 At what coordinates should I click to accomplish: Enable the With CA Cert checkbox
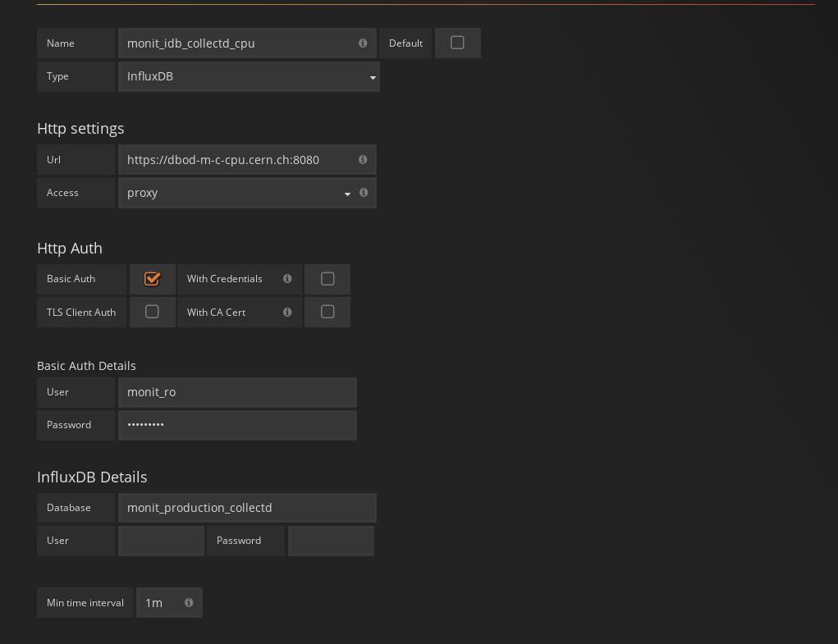tap(327, 312)
